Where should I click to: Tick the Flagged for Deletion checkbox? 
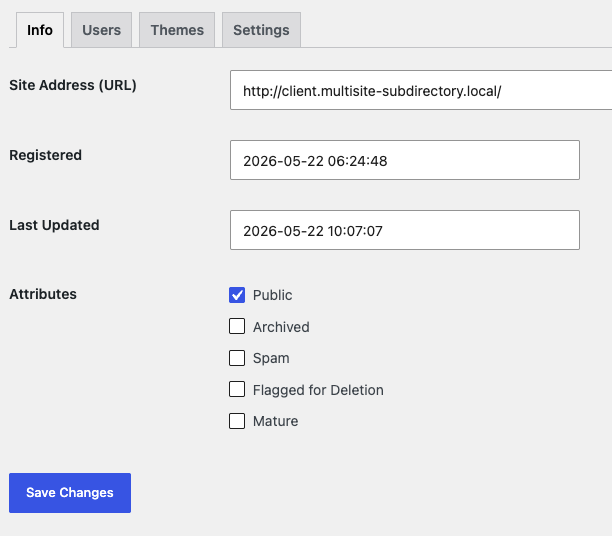237,389
